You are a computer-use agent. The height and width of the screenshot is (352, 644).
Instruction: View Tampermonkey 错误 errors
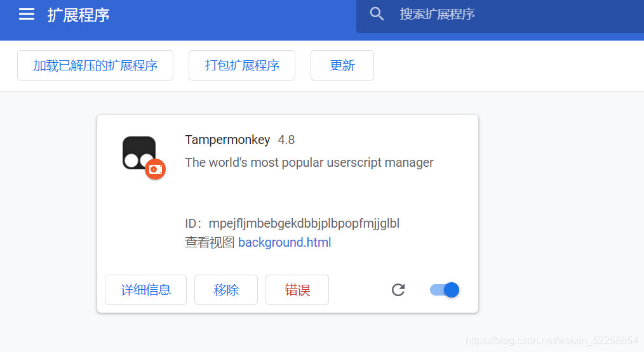click(x=297, y=290)
